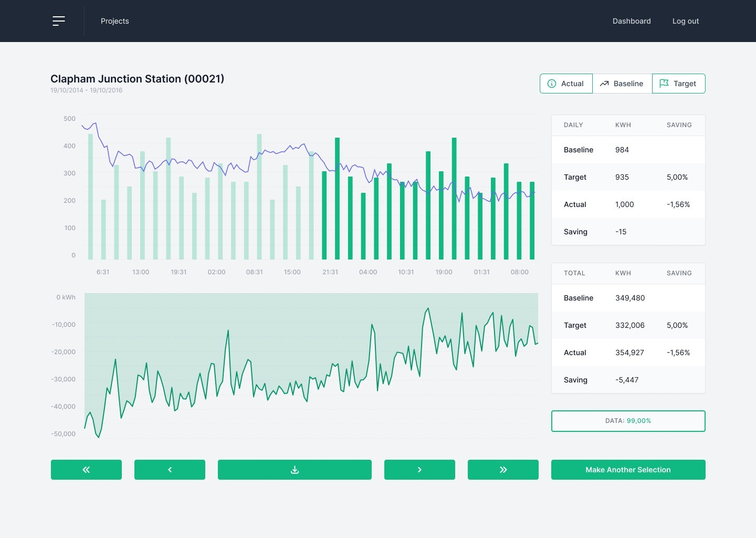Screen dimensions: 756x538
Task: Click the info icon beside Actual
Action: click(x=552, y=84)
